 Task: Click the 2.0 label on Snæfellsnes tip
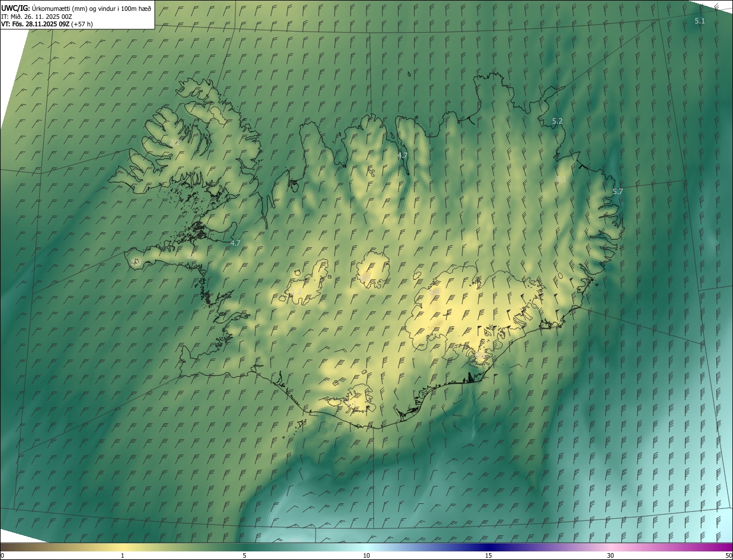136,262
